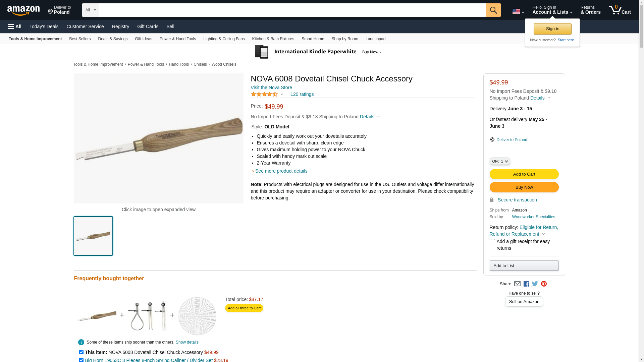Open the All hamburger menu
Viewport: 644px width, 362px height.
pos(15,26)
